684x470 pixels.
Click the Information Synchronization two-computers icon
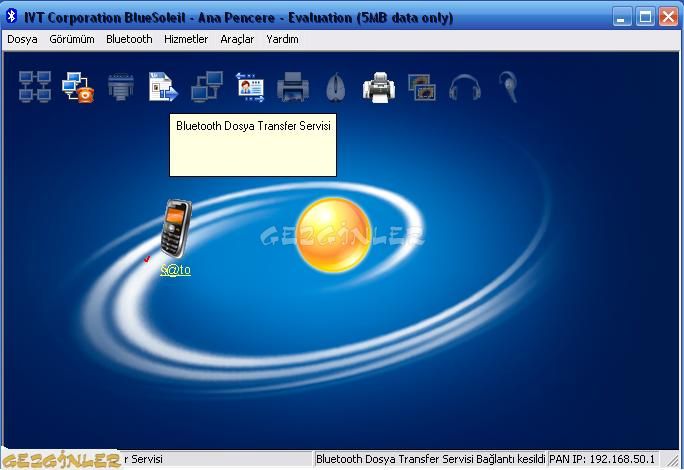(207, 87)
